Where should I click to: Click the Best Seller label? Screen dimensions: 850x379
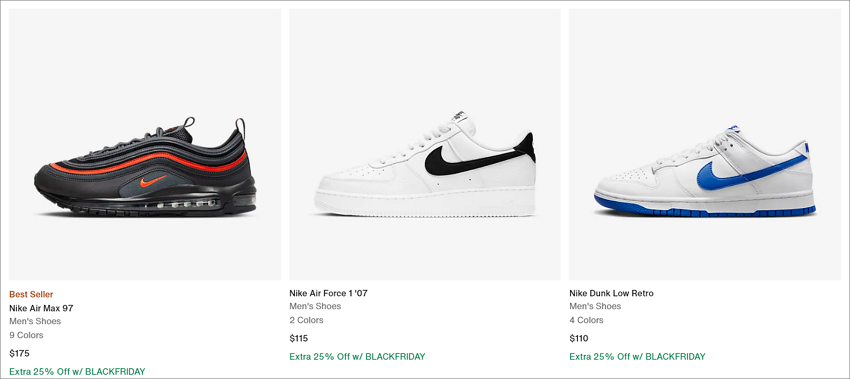[31, 294]
